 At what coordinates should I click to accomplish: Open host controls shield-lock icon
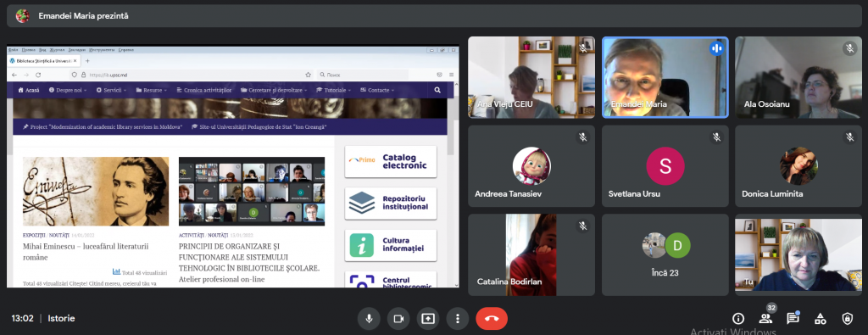[848, 318]
